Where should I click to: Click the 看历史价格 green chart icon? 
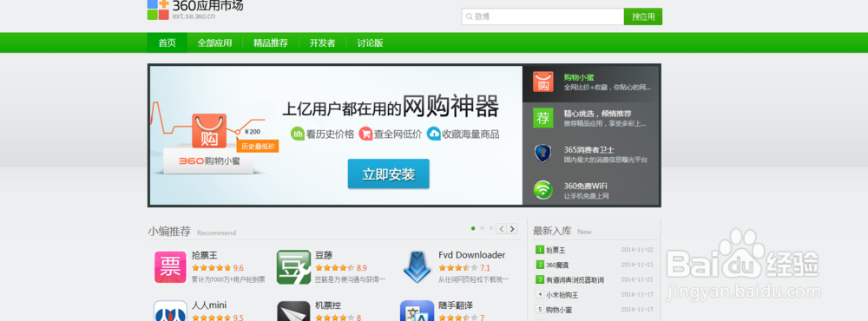coord(298,134)
